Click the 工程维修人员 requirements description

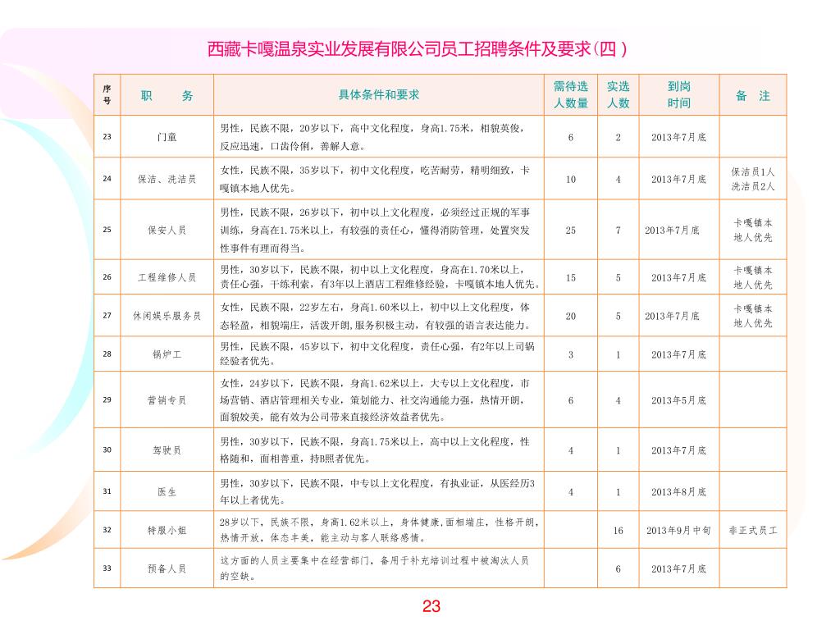point(380,277)
